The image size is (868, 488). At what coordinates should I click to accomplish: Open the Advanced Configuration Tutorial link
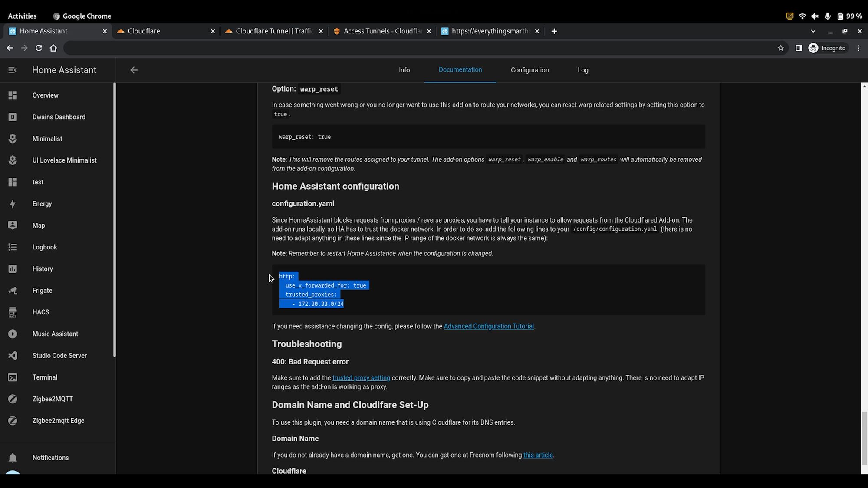pyautogui.click(x=489, y=326)
